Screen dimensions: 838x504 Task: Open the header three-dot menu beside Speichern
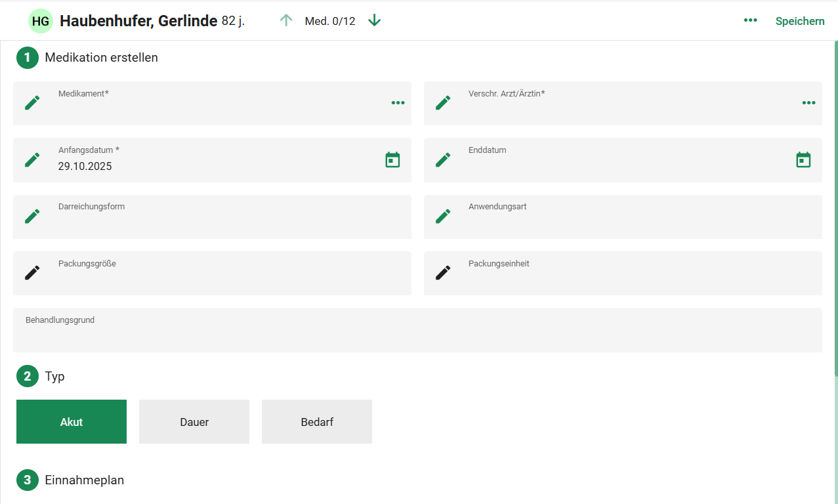(750, 21)
